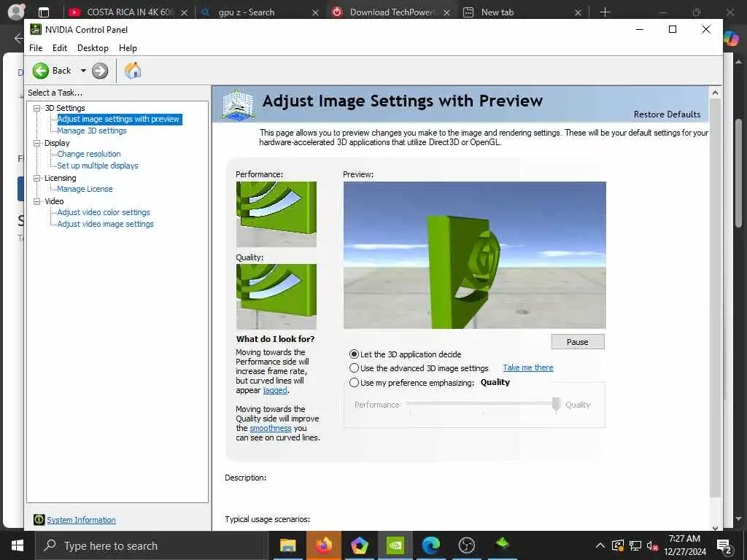Click the 3D logo preview image
Viewport: 747px width, 560px height.
coord(474,255)
